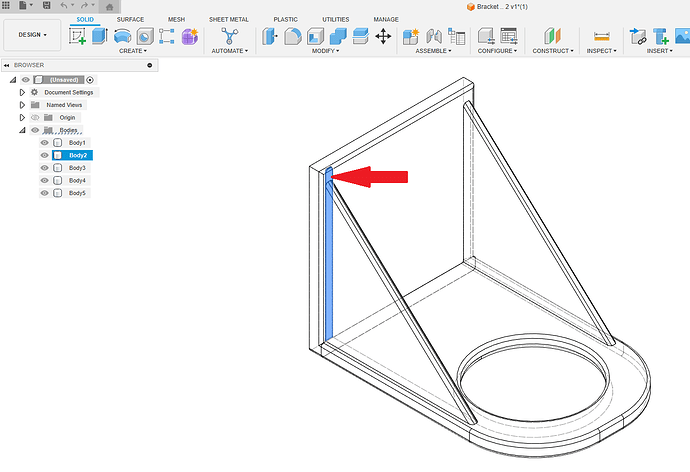Switch to the MESH tab
Viewport: 690px width, 472px height.
(x=176, y=19)
